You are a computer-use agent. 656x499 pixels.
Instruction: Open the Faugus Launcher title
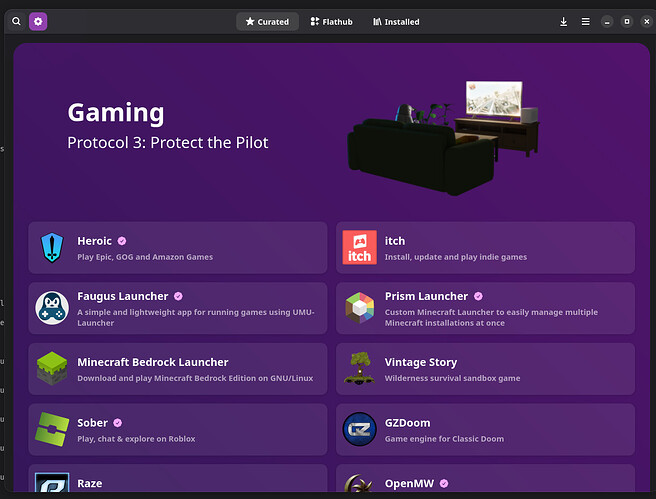pyautogui.click(x=123, y=296)
